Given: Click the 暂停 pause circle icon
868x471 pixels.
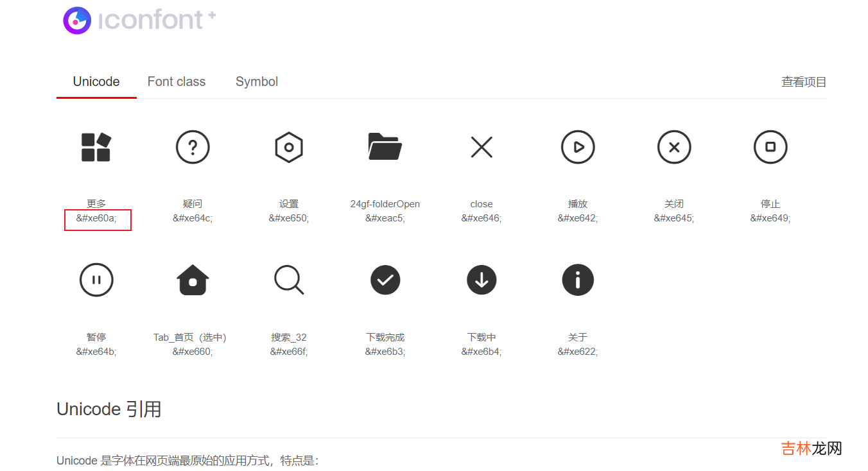Looking at the screenshot, I should tap(96, 280).
